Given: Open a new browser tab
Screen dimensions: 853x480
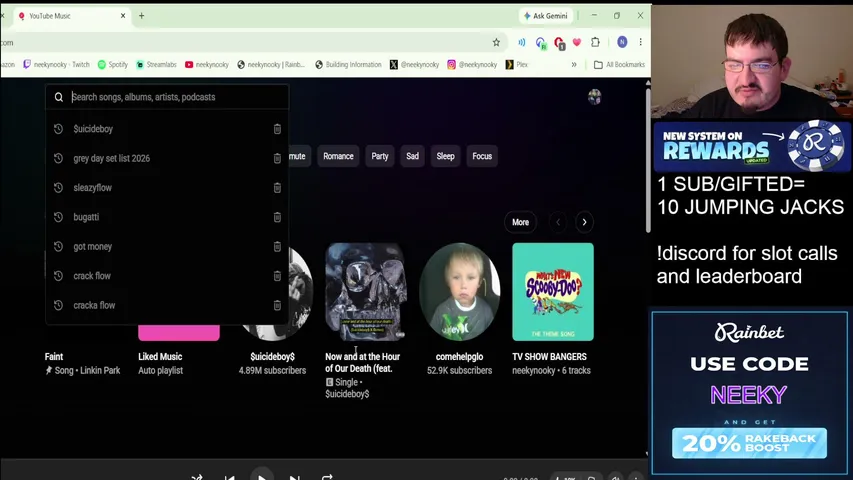Looking at the screenshot, I should click(x=141, y=16).
